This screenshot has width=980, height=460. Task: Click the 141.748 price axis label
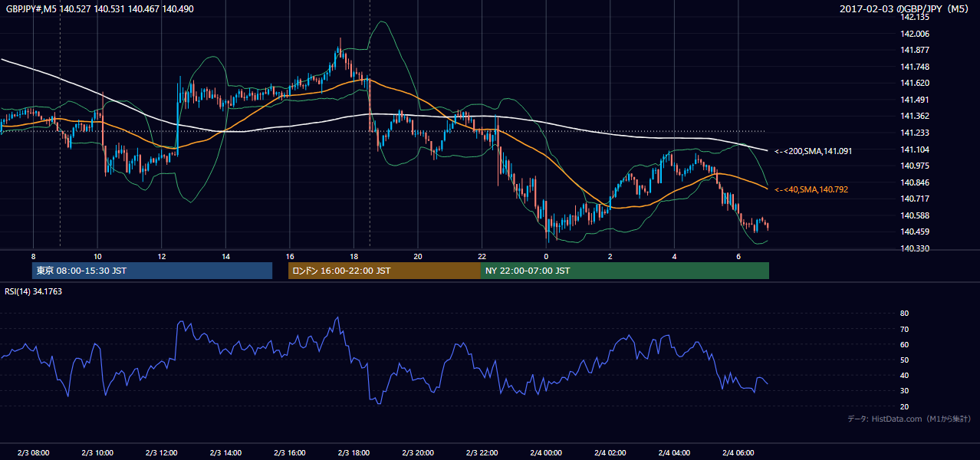[x=914, y=67]
